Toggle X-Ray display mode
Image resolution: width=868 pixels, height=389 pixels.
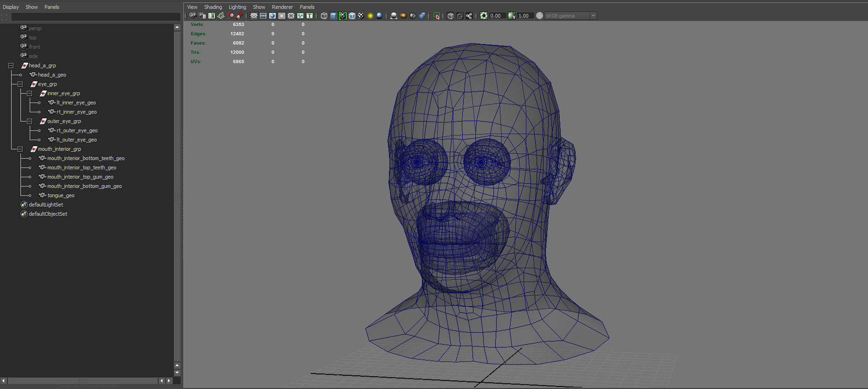click(450, 16)
